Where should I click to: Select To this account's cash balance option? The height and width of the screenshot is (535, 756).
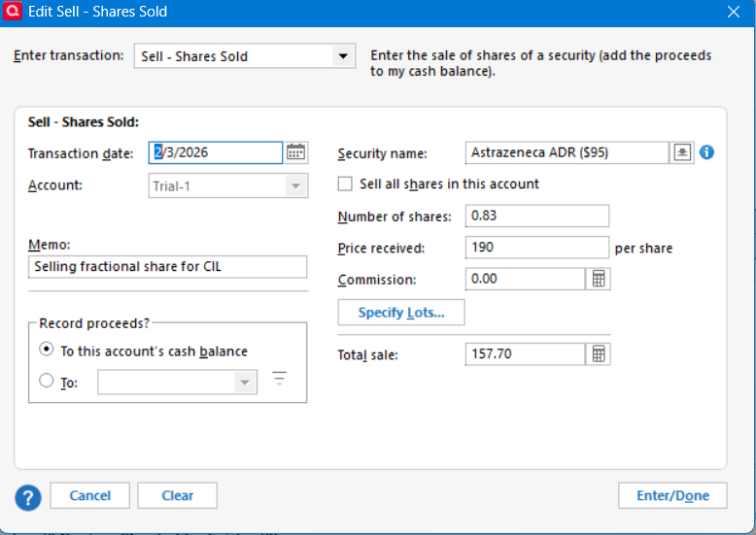47,351
